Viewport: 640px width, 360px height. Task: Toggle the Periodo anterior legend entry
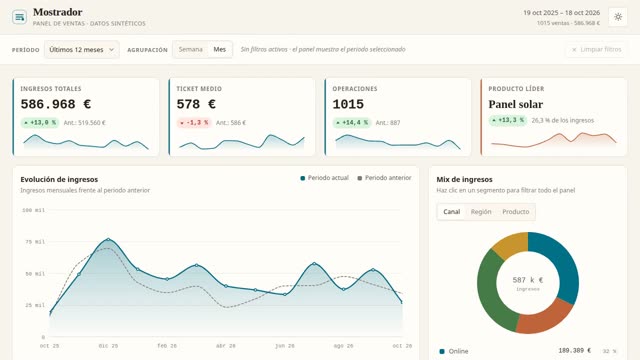click(384, 178)
